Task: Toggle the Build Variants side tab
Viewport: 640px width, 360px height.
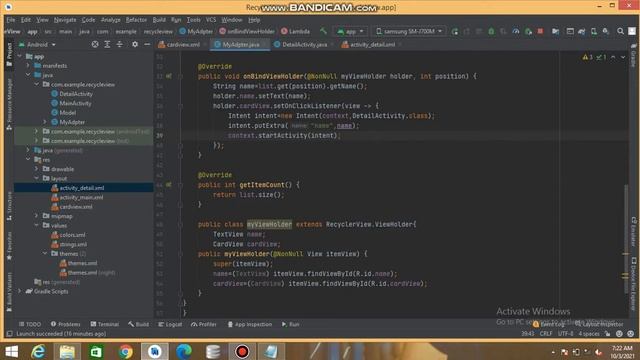Action: coord(9,292)
